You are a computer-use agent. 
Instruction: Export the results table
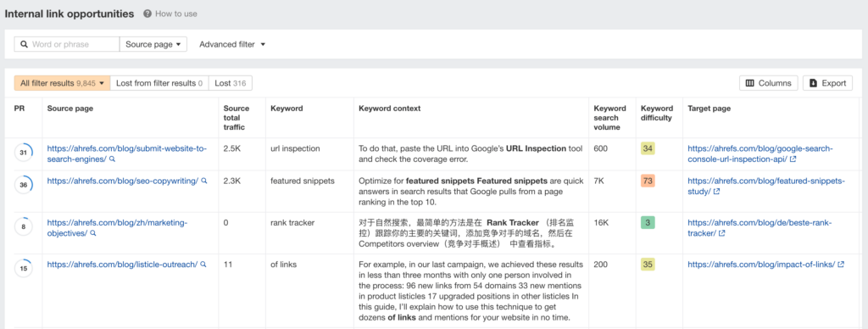[x=827, y=83]
